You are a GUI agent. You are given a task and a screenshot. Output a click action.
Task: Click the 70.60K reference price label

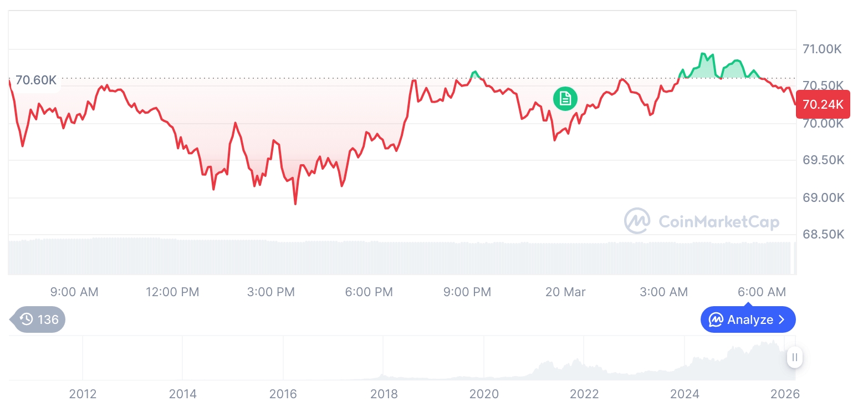(x=35, y=80)
